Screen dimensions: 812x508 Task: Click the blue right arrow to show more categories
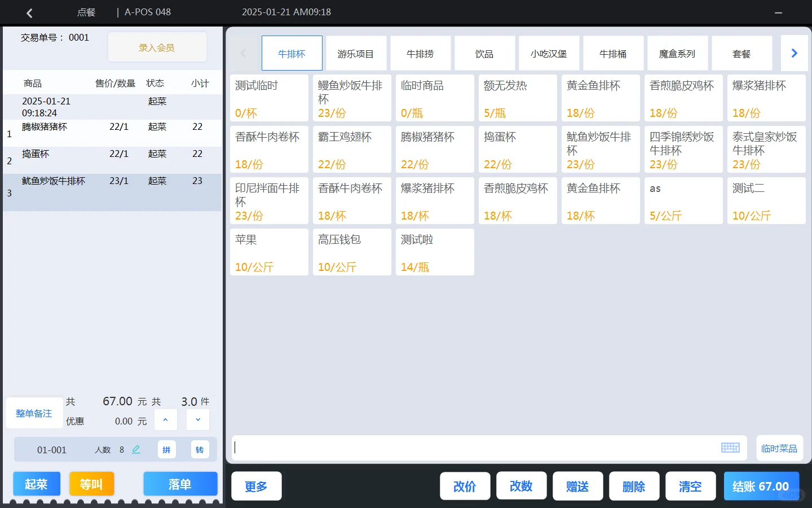(x=795, y=52)
